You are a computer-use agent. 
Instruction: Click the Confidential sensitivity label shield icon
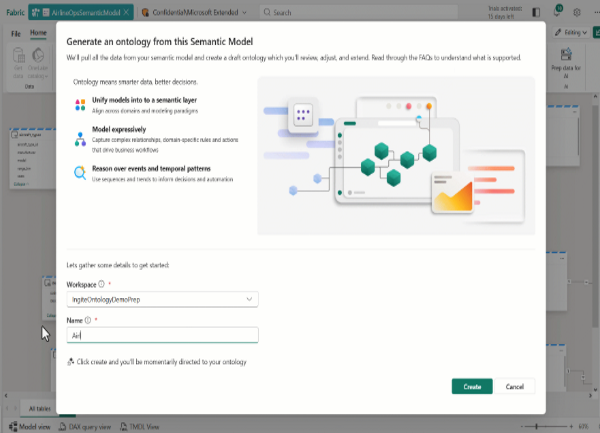(145, 13)
